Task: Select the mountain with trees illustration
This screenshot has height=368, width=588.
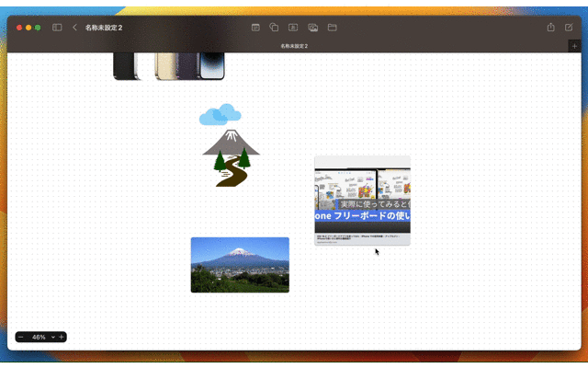Action: click(232, 157)
